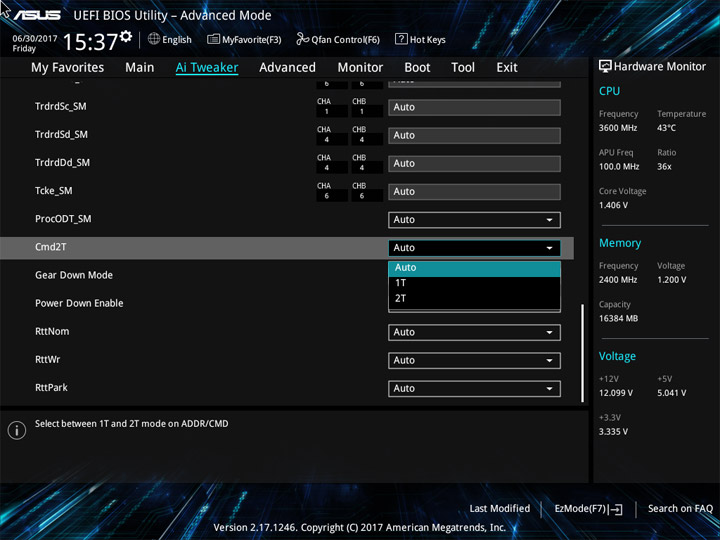
Task: Choose Auto in Cmd2T dropdown list
Action: coord(474,268)
